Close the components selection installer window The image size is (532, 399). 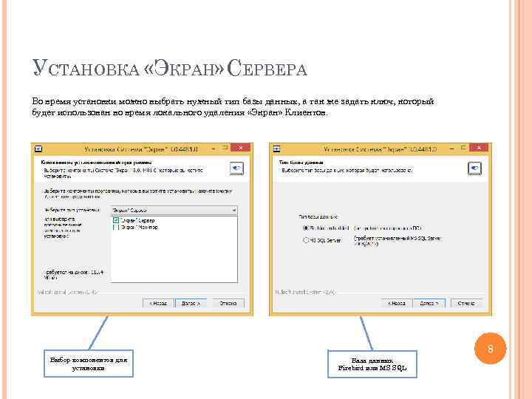(x=240, y=148)
